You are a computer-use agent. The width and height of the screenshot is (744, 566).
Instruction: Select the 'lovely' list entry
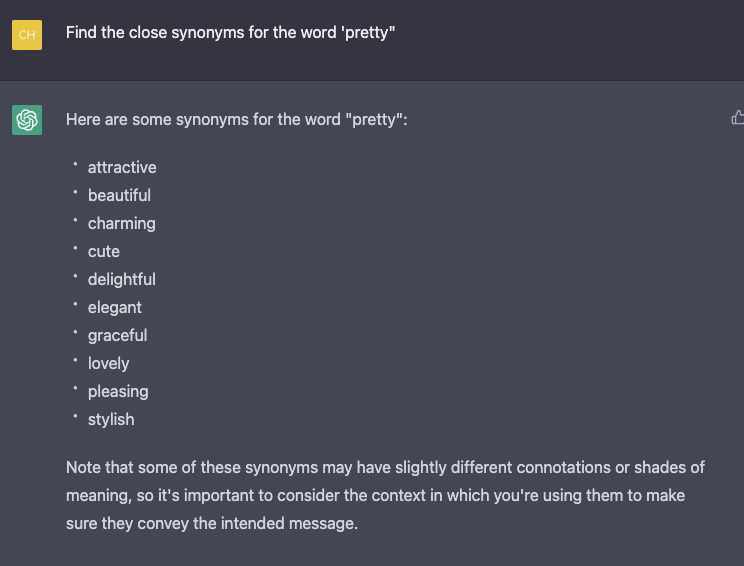pos(108,363)
